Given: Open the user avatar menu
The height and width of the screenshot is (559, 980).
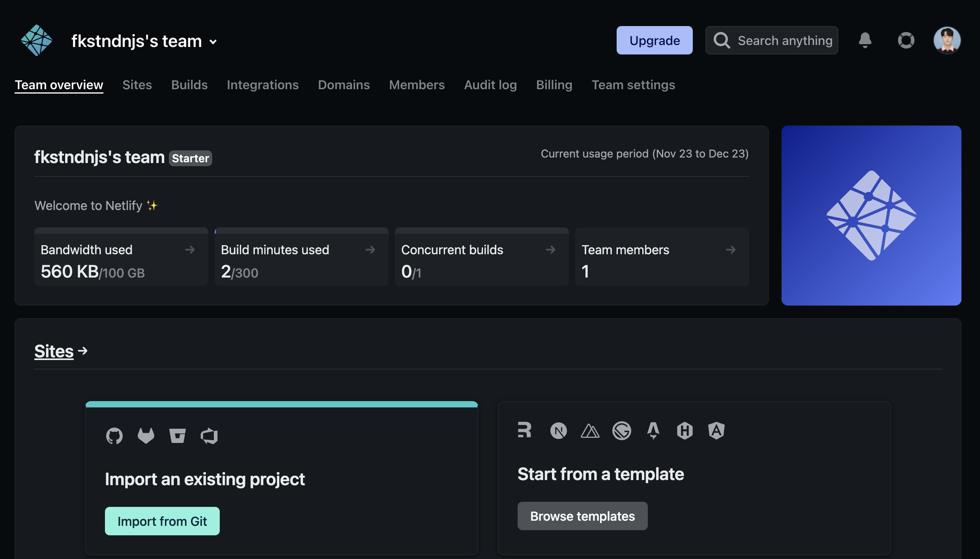Looking at the screenshot, I should (946, 40).
